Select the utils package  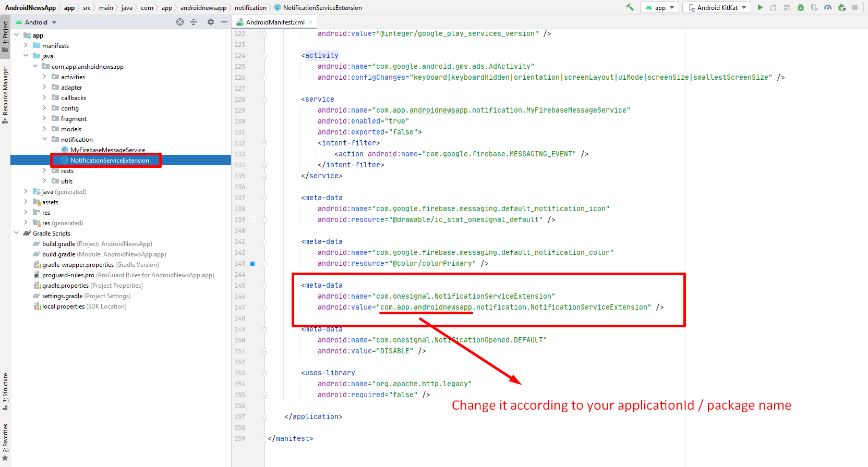(x=66, y=181)
